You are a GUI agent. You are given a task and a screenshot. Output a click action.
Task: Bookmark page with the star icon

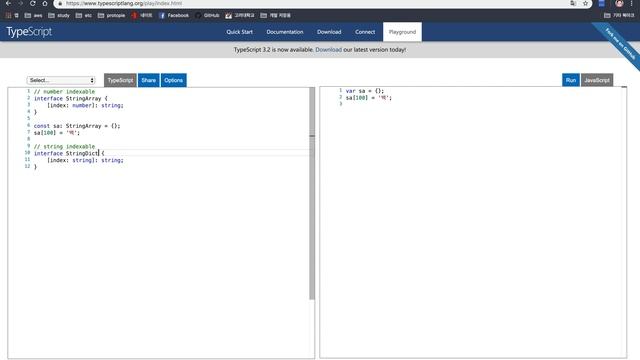585,3
